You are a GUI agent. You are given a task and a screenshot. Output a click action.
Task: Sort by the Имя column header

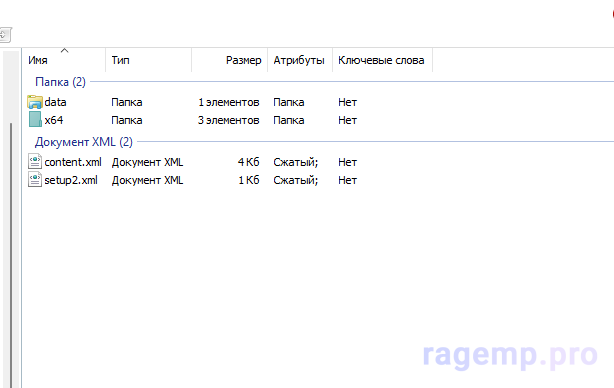point(38,60)
